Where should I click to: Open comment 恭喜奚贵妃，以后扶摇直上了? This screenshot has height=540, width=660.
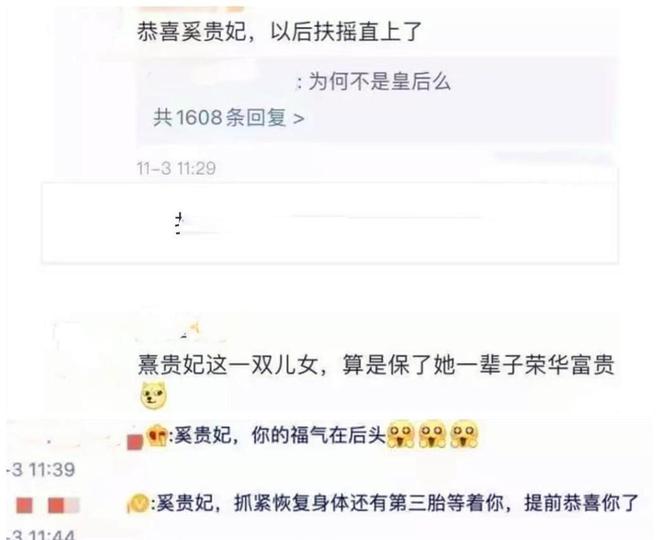point(279,31)
